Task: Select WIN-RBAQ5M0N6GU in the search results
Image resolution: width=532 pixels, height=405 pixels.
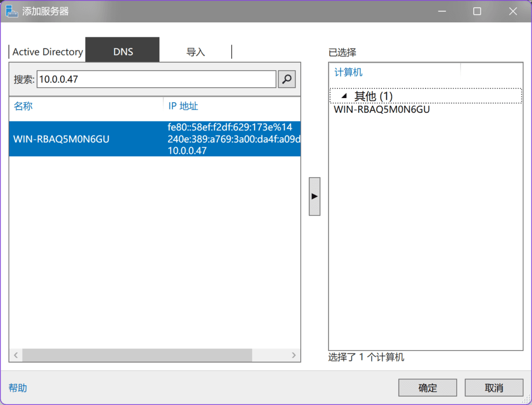Action: 61,139
